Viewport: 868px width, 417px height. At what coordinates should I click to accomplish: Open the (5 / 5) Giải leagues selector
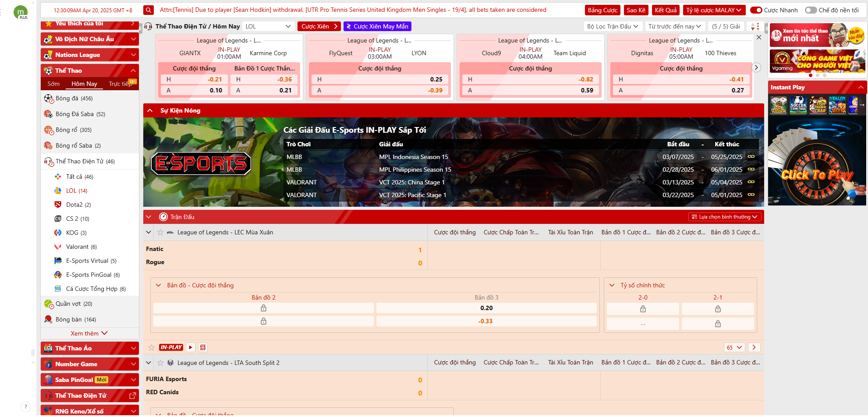tap(726, 26)
